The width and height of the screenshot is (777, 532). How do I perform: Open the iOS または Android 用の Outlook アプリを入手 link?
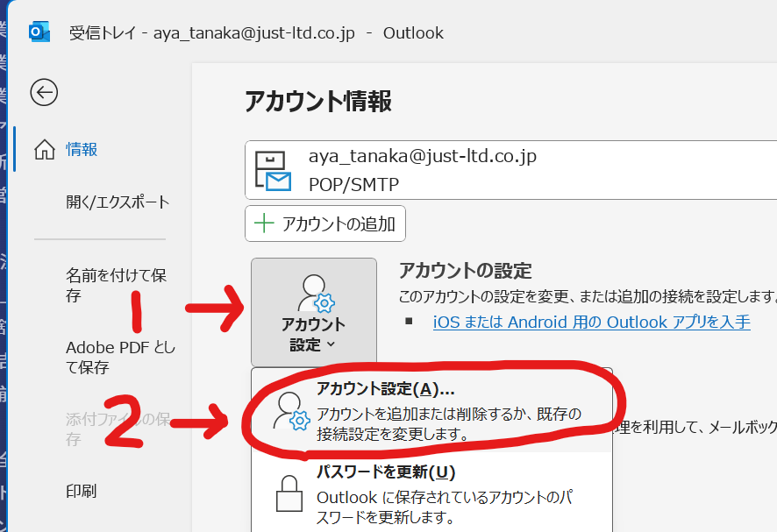[592, 322]
